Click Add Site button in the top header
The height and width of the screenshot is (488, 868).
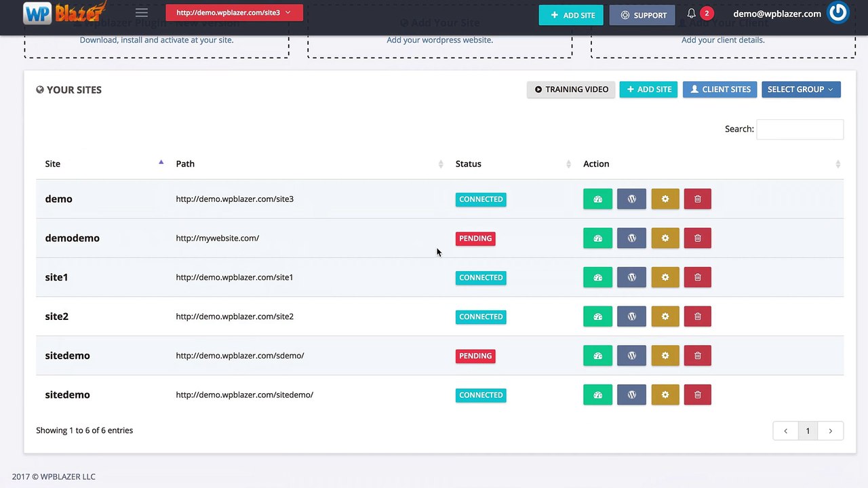pyautogui.click(x=571, y=15)
